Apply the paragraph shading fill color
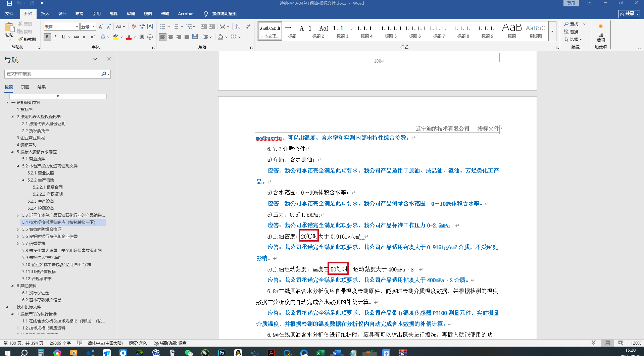644x356 pixels. pyautogui.click(x=220, y=37)
